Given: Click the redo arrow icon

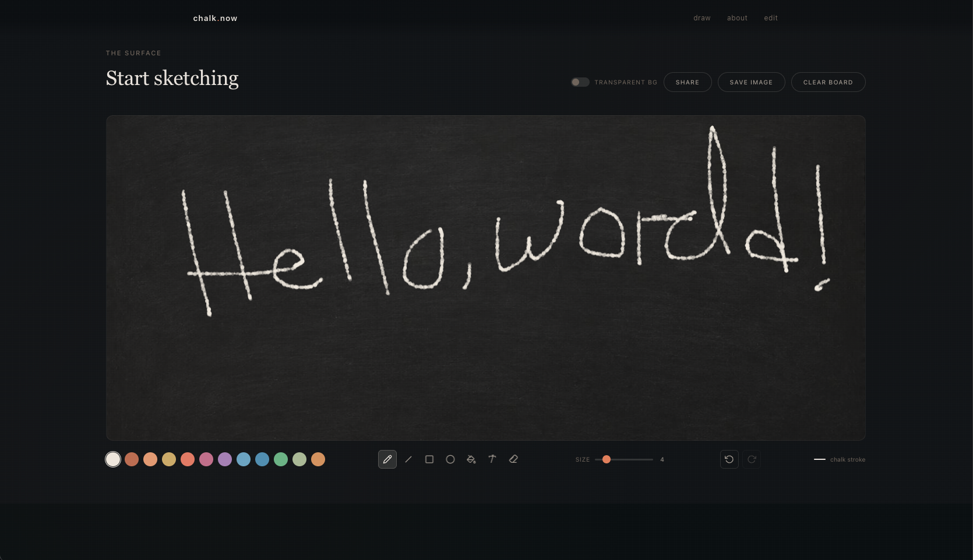Looking at the screenshot, I should coord(752,459).
